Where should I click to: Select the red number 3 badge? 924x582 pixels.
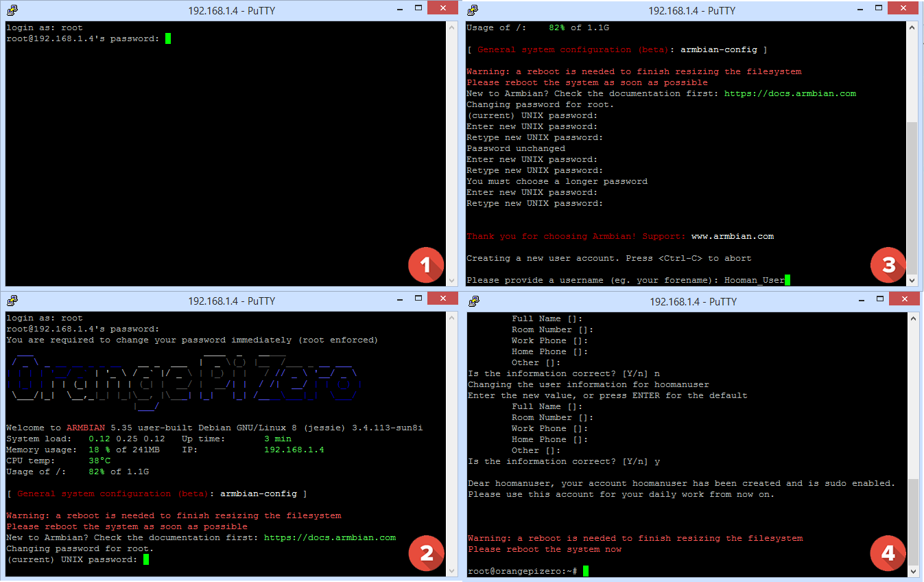click(888, 265)
